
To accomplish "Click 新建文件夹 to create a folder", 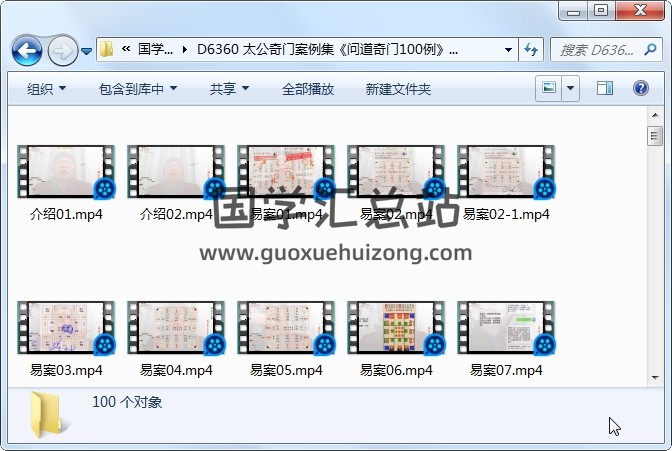I will click(x=398, y=89).
